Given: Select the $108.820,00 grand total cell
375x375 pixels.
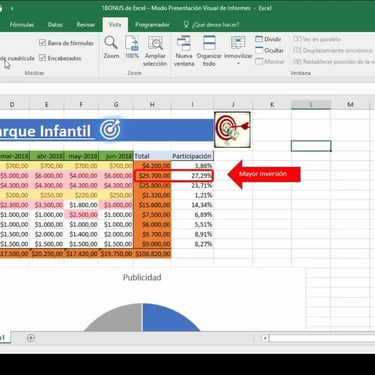Looking at the screenshot, I should tap(152, 254).
